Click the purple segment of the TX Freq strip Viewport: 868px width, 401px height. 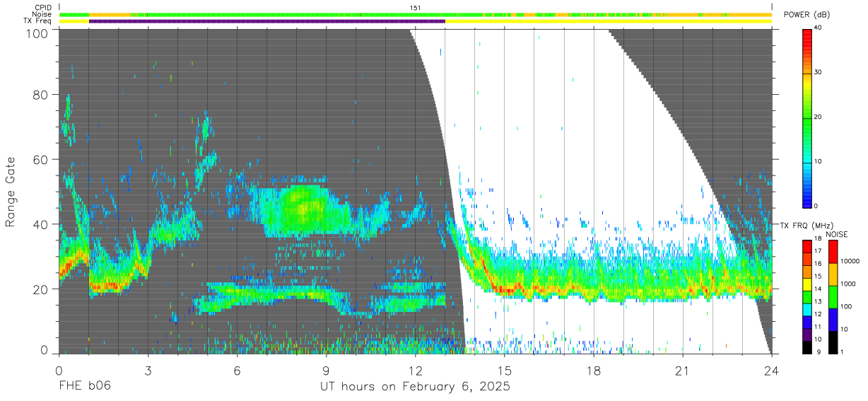coord(267,21)
